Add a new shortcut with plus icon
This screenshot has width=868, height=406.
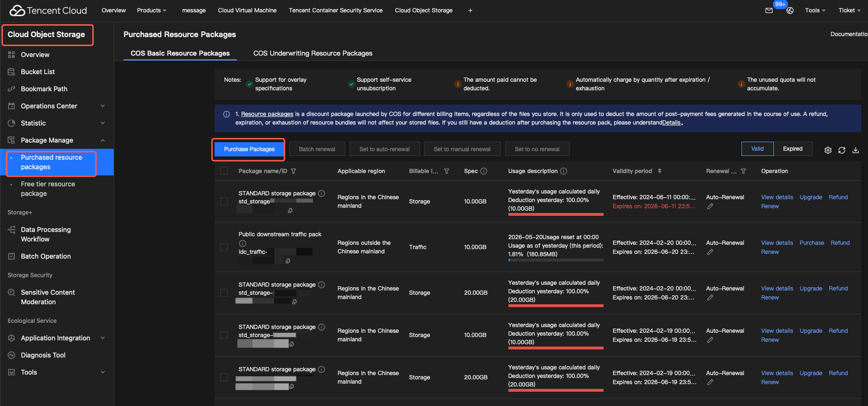pos(470,10)
